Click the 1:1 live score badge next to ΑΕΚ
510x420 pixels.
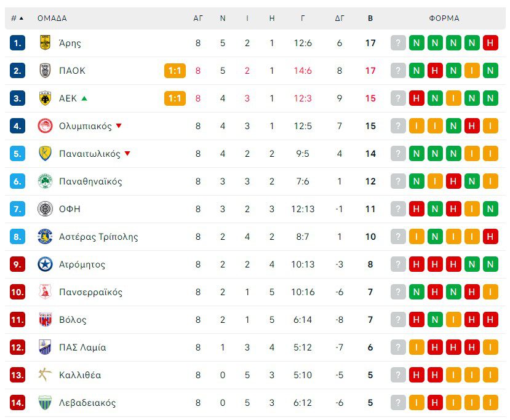[x=175, y=98]
